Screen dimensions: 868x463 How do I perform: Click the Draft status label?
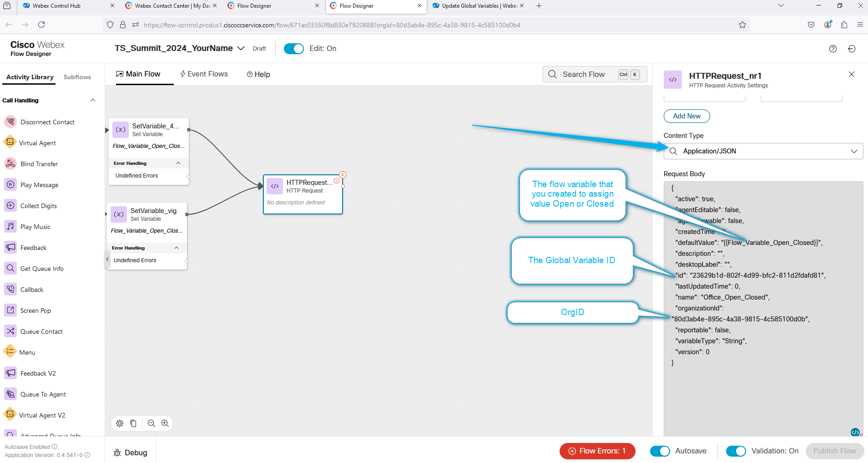tap(259, 49)
